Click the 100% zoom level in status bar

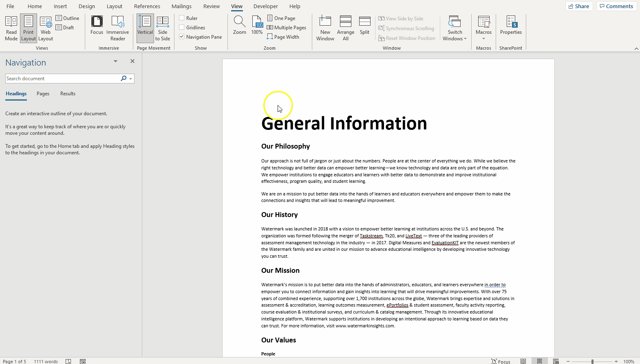point(629,361)
